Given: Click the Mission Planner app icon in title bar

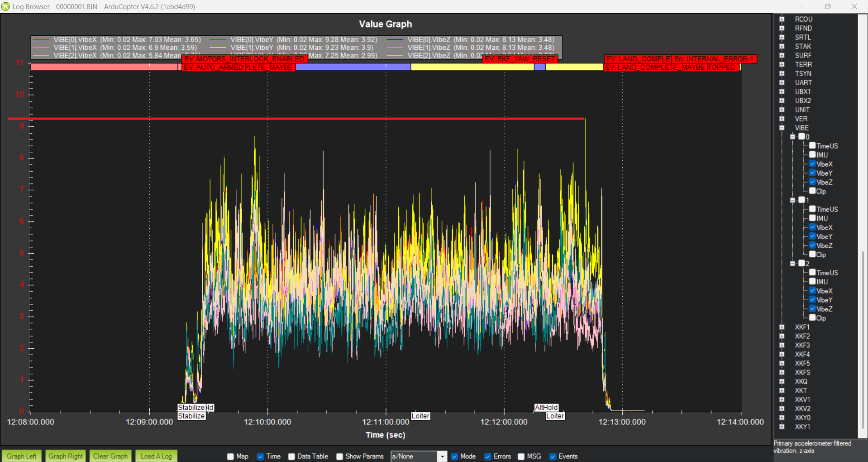Looking at the screenshot, I should coord(5,6).
